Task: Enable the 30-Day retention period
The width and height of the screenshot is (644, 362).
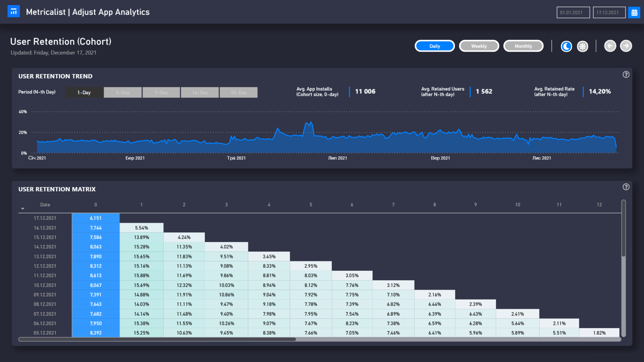Action: pos(238,92)
